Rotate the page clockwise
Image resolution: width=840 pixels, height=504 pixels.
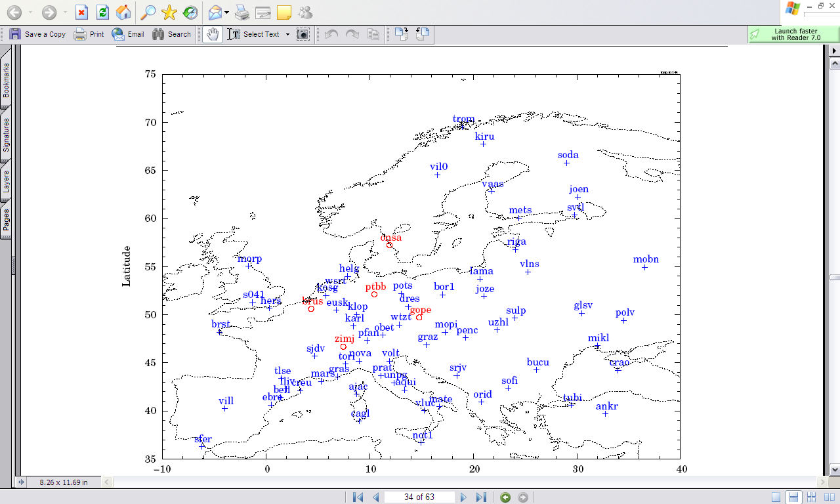[401, 34]
